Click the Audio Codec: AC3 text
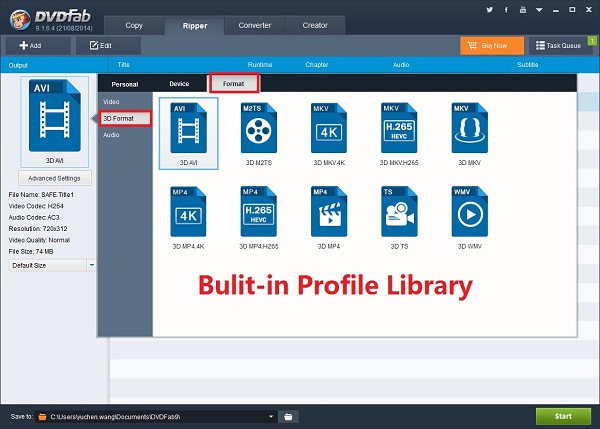 click(x=34, y=217)
